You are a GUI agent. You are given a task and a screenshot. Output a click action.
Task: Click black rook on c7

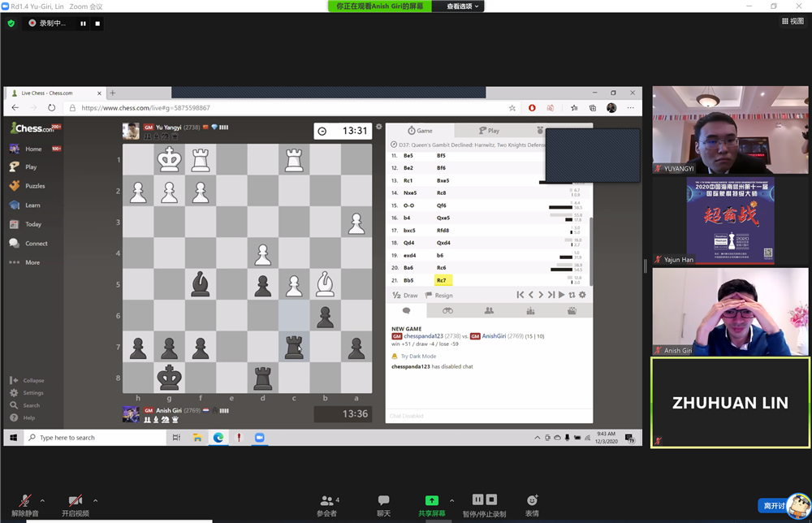294,347
